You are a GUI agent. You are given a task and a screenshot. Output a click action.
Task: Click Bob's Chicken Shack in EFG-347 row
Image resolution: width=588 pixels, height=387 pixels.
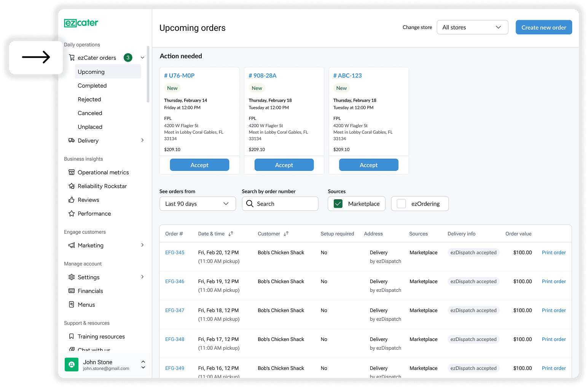[x=281, y=310]
